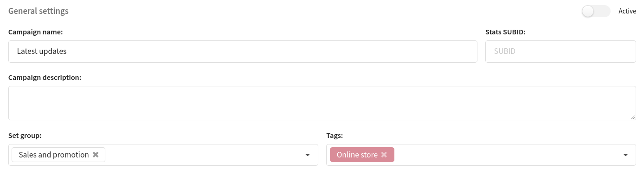Focus the Stats SUBID input field
Viewport: 644px width, 183px height.
tap(560, 52)
